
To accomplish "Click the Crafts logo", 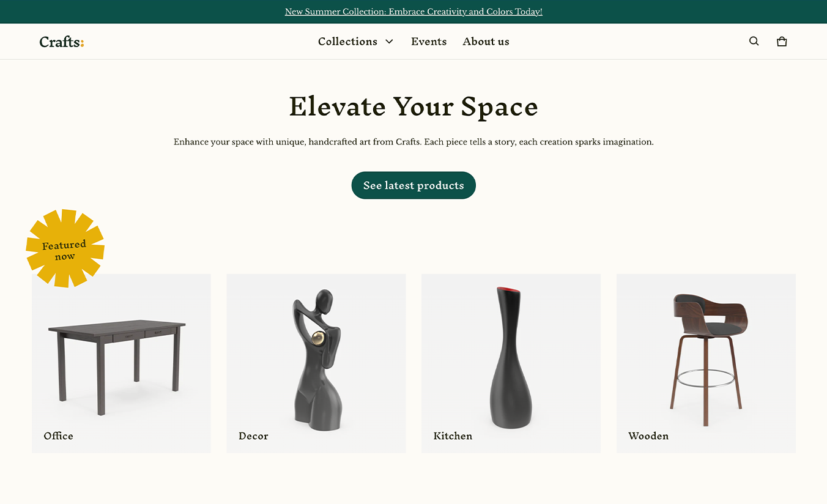I will 62,42.
